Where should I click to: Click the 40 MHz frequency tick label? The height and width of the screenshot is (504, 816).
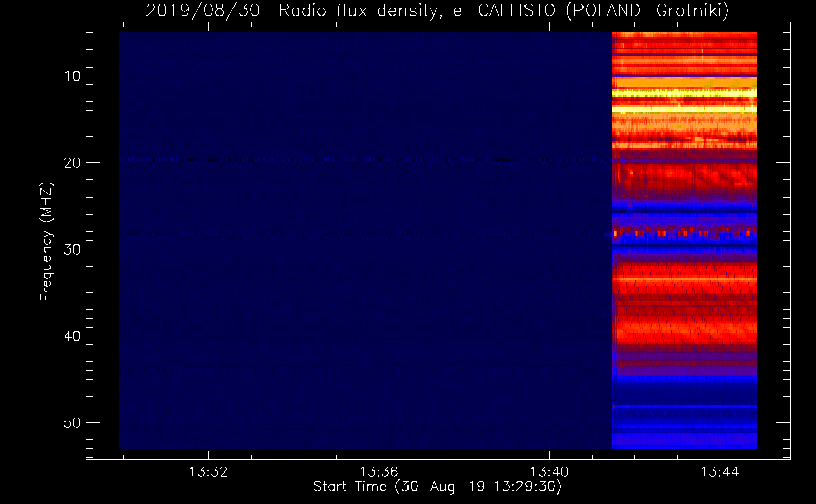point(73,336)
